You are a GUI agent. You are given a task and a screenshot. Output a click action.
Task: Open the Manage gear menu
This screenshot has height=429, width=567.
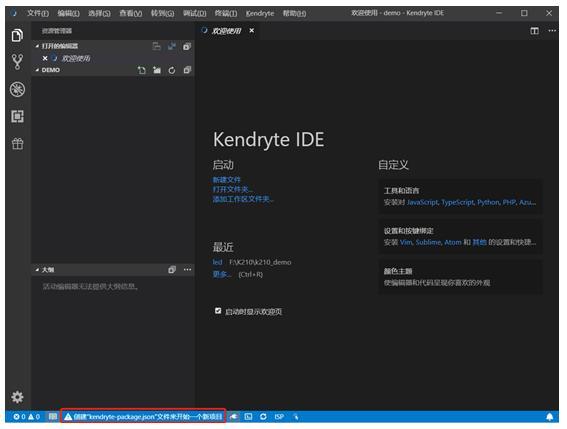click(x=17, y=397)
